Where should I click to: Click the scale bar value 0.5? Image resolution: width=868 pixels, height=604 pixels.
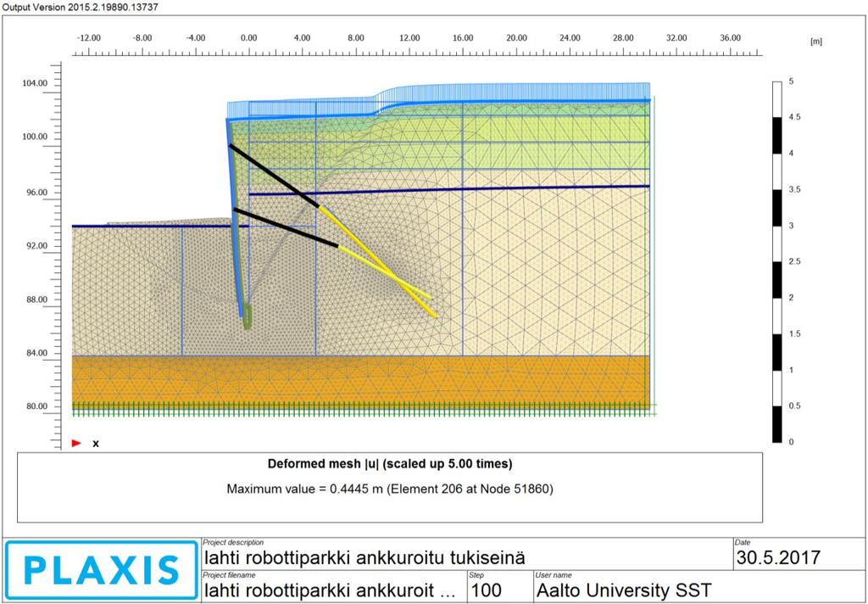pyautogui.click(x=794, y=406)
